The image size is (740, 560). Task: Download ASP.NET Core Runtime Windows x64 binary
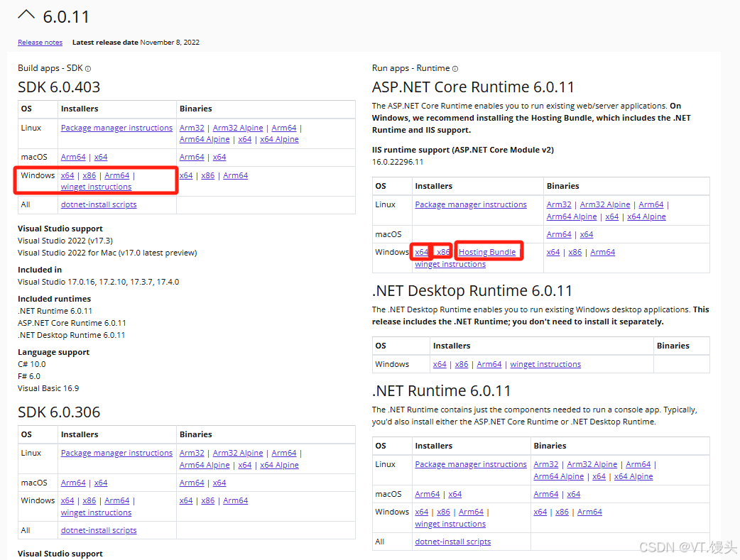click(x=553, y=253)
